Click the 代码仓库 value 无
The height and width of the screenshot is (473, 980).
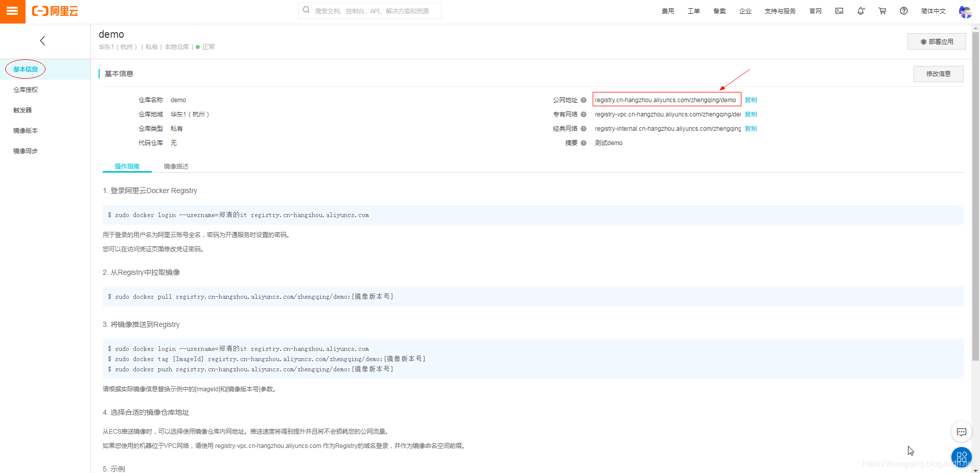174,143
